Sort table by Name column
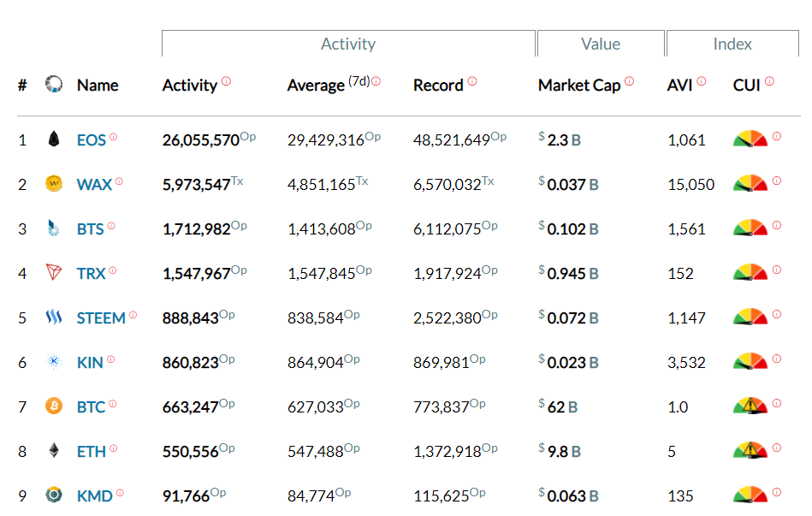Screen dimensions: 812x516 98,85
